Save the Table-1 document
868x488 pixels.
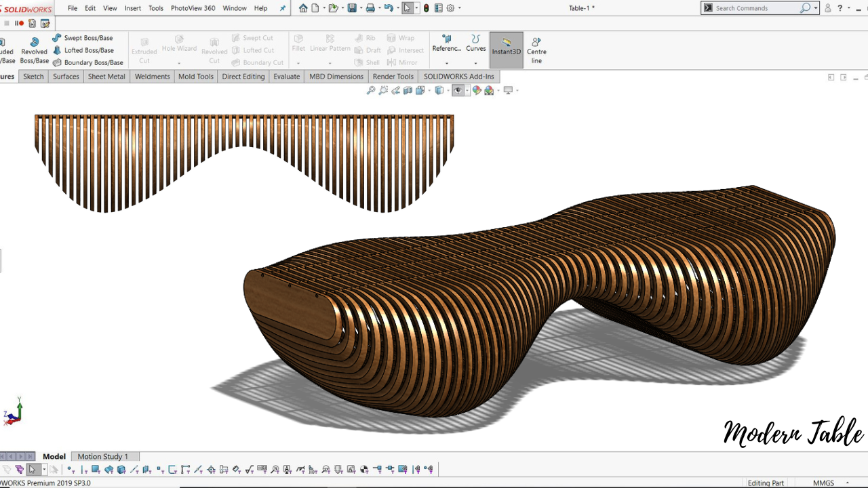(x=352, y=8)
